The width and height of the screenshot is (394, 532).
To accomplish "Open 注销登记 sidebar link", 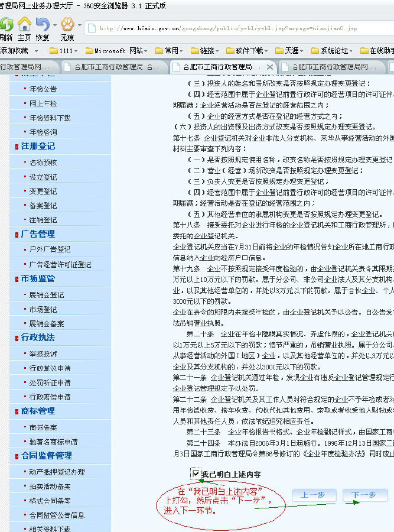I will (x=43, y=220).
